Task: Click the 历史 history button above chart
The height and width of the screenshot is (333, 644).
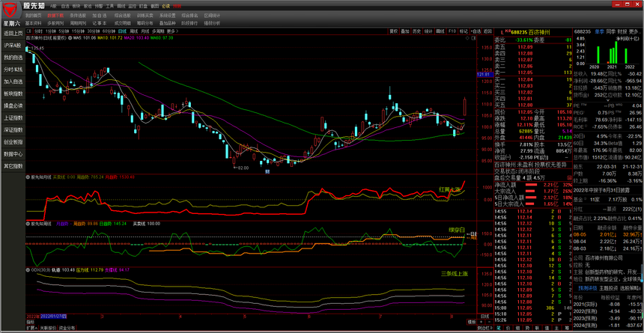Action: [417, 31]
